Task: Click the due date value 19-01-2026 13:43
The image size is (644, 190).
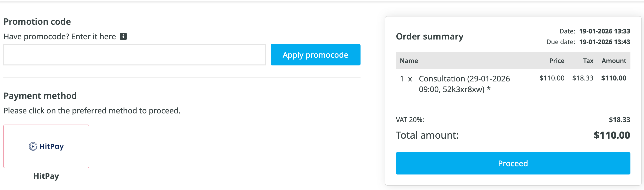Action: pyautogui.click(x=605, y=42)
